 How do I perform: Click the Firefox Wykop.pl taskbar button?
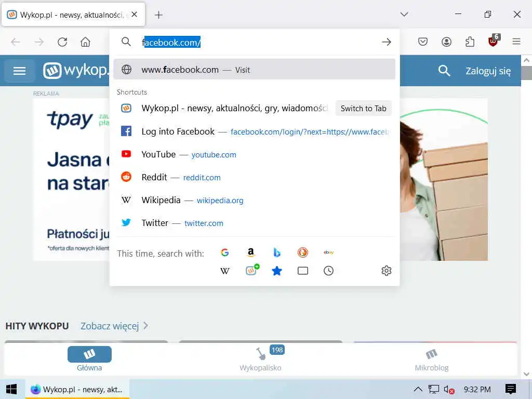[x=77, y=389]
